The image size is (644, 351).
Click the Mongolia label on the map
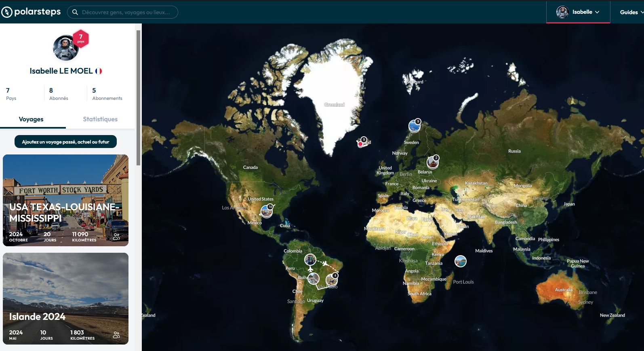point(523,186)
